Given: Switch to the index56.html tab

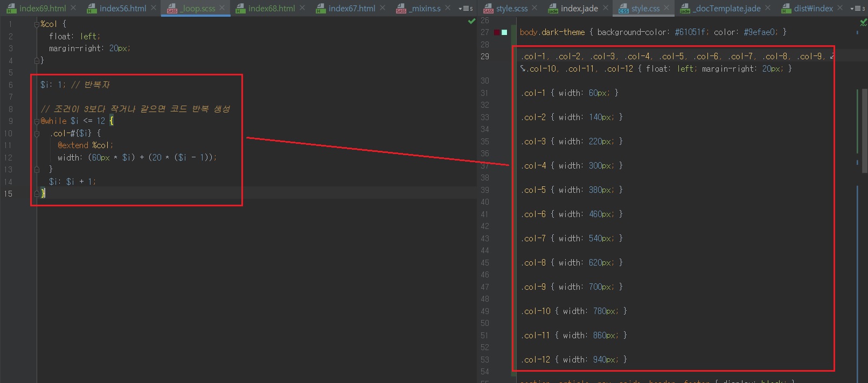Looking at the screenshot, I should [x=122, y=8].
